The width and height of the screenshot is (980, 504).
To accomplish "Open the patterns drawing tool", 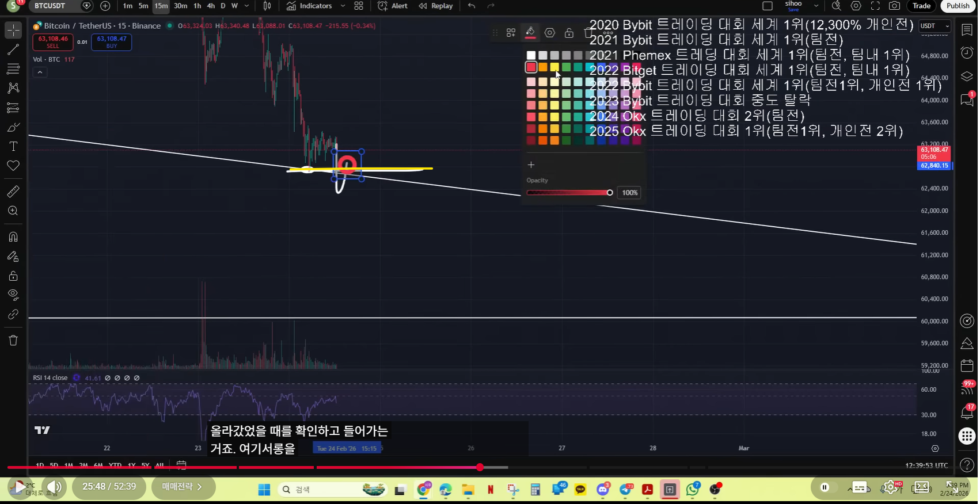I will [13, 88].
